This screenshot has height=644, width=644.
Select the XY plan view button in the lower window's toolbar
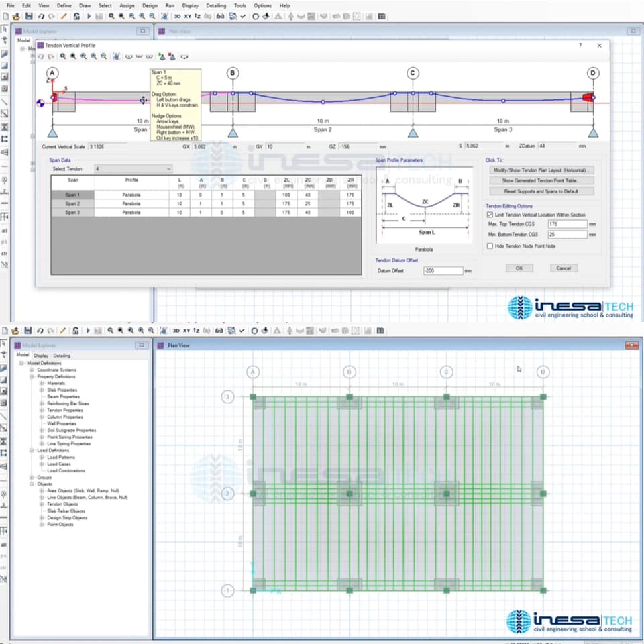[x=186, y=331]
